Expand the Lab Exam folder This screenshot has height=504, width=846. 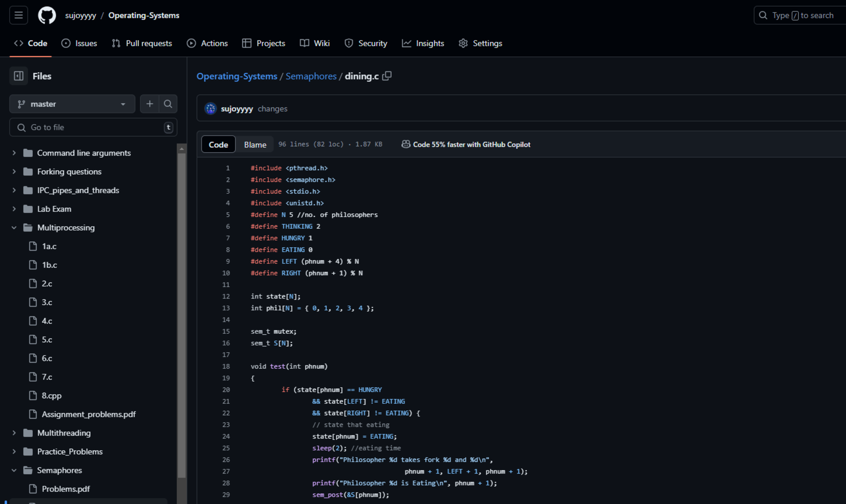click(x=14, y=209)
